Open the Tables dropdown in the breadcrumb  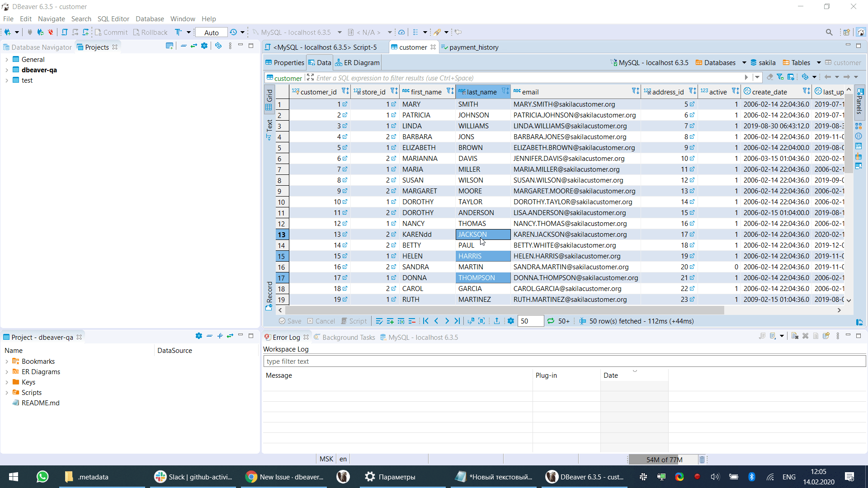(x=819, y=62)
